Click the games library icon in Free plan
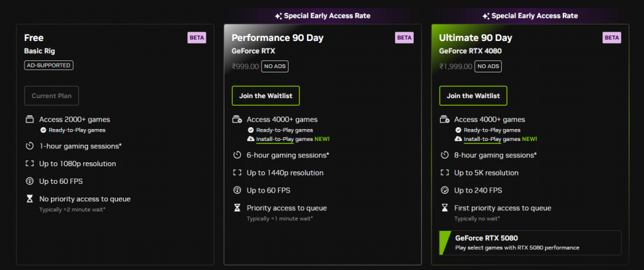Viewport: 644px width, 270px height. (30, 120)
